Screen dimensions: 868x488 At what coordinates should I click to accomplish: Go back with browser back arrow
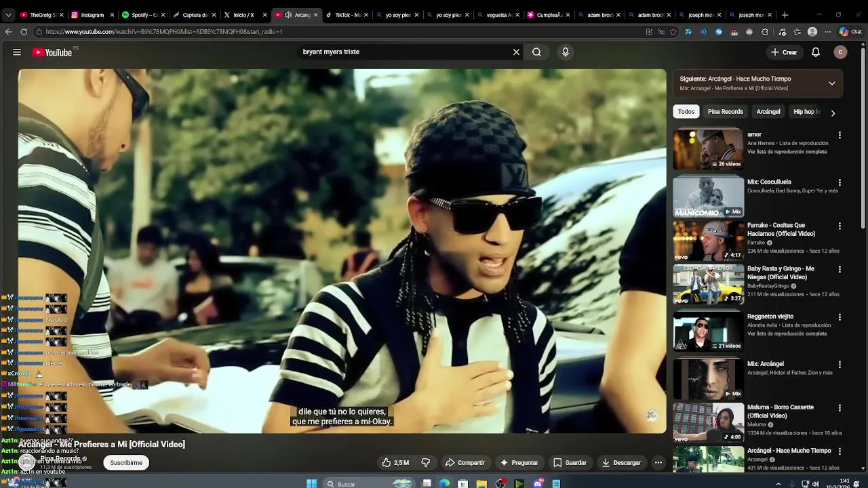pyautogui.click(x=8, y=32)
